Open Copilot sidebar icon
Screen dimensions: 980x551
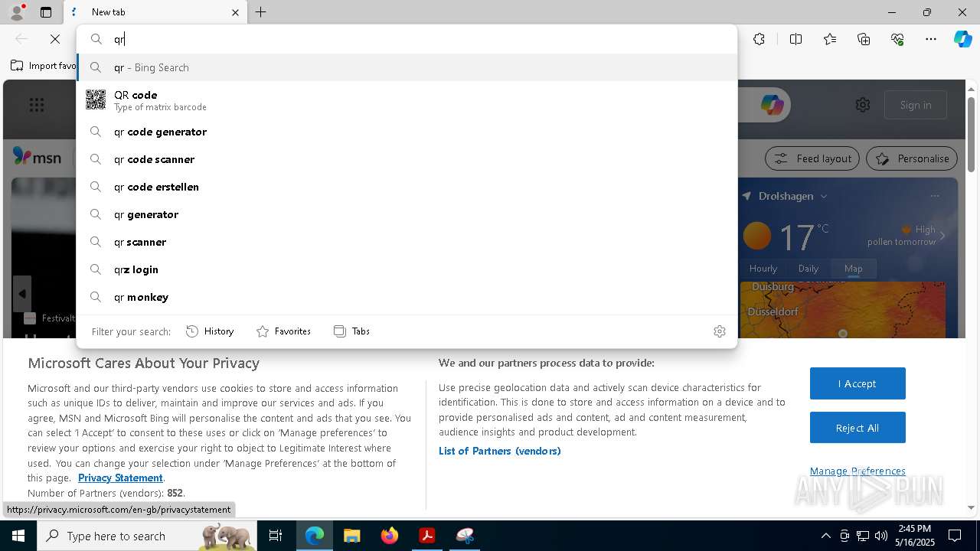click(962, 39)
